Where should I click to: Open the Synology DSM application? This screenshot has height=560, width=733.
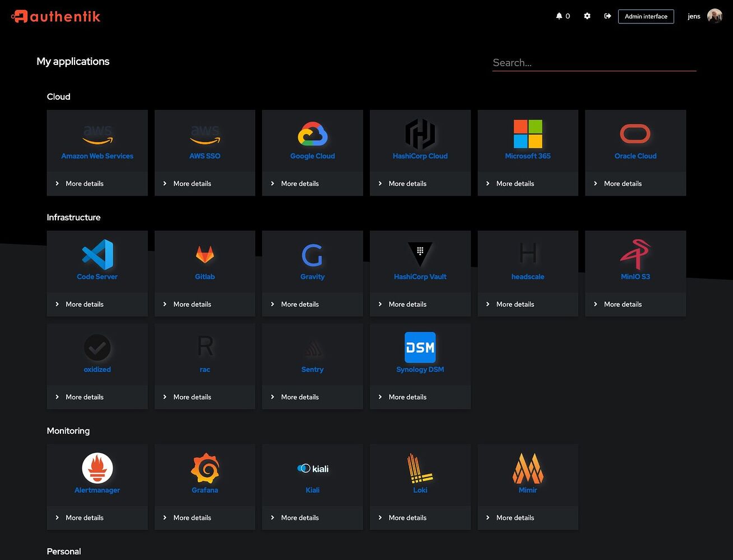click(420, 347)
